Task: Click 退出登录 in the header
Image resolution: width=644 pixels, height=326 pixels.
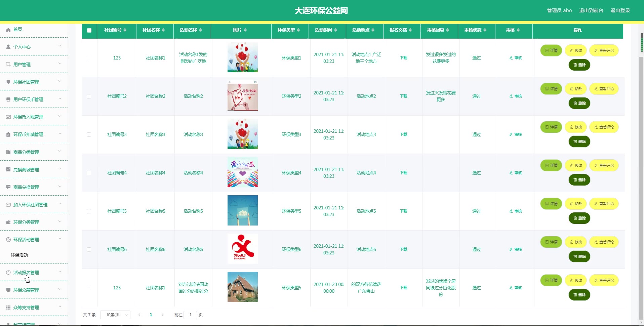Action: point(620,10)
